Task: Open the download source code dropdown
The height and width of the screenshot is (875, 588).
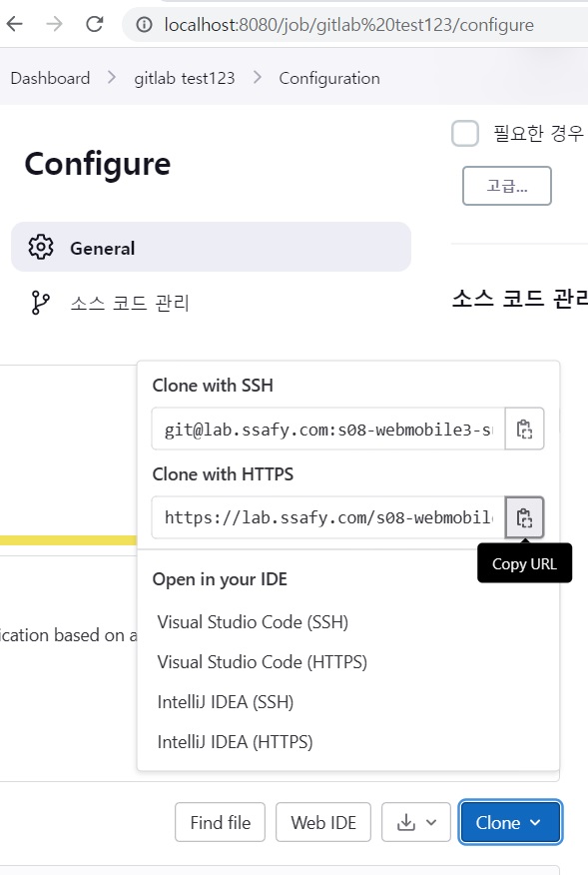Action: pyautogui.click(x=416, y=822)
